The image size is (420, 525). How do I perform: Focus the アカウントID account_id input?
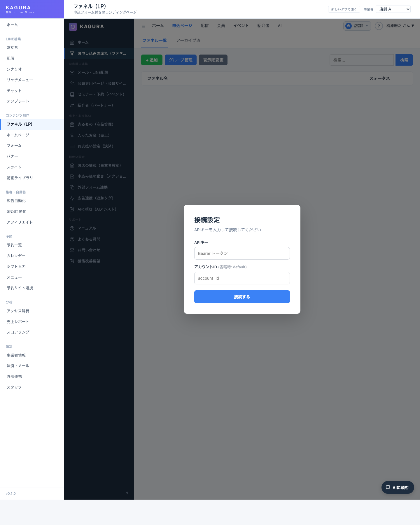coord(242,278)
